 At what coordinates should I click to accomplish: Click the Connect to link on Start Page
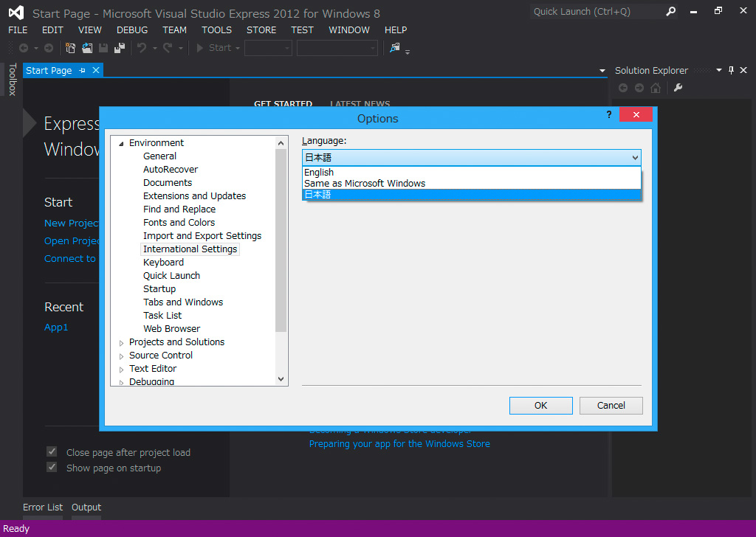click(70, 259)
